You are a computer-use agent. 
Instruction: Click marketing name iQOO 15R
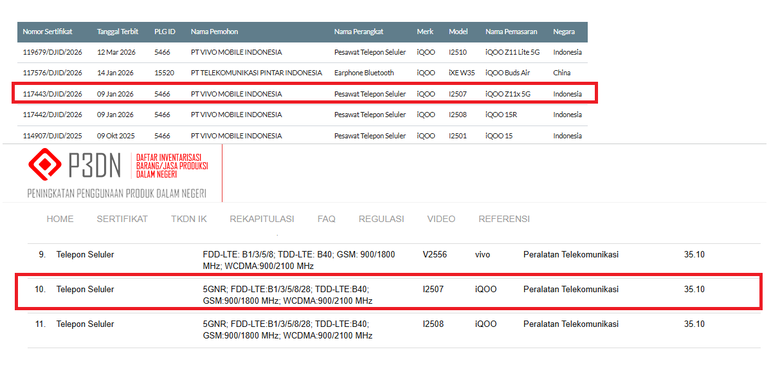[501, 114]
